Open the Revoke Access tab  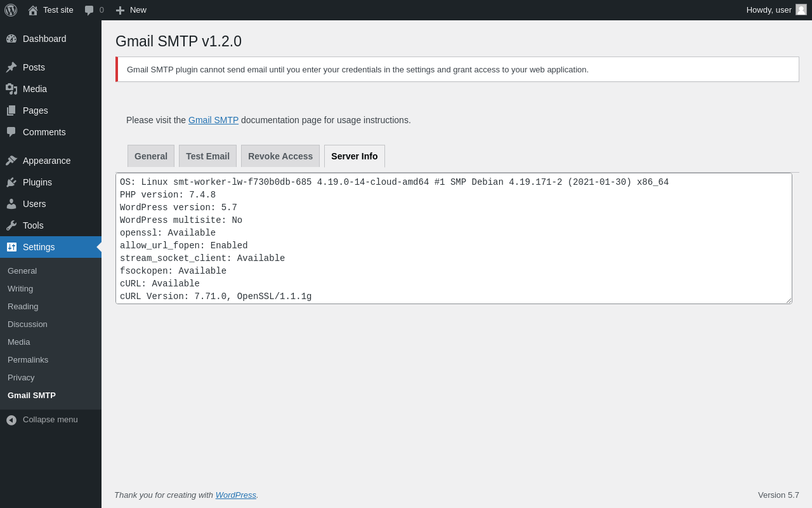click(280, 156)
